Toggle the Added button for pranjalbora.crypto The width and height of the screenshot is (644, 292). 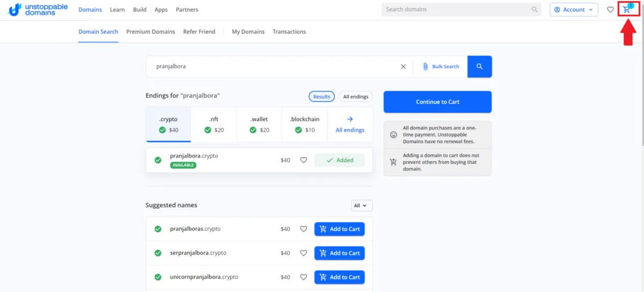[x=340, y=160]
